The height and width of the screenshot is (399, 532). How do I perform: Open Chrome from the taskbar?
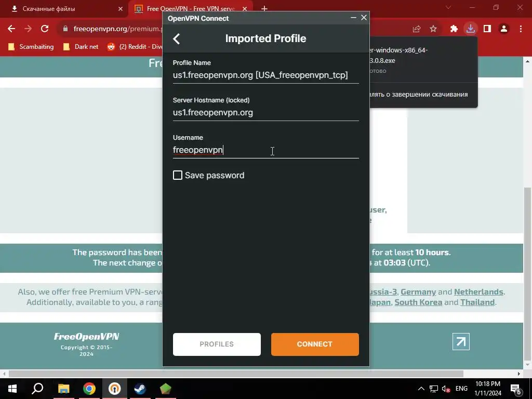[x=89, y=389]
